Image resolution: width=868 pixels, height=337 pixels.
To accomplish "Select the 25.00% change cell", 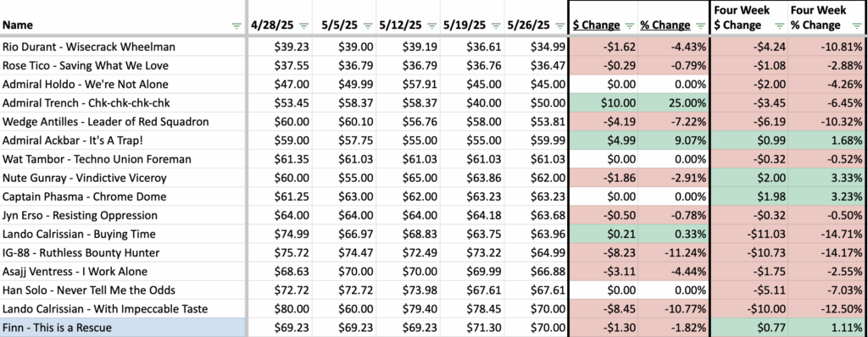I will [x=673, y=103].
